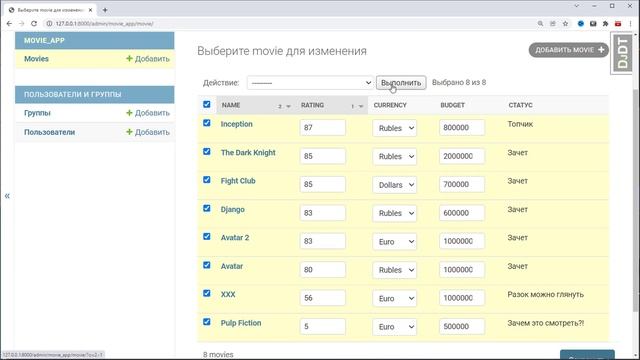
Task: Click the Fight Club budget field
Action: tap(462, 184)
